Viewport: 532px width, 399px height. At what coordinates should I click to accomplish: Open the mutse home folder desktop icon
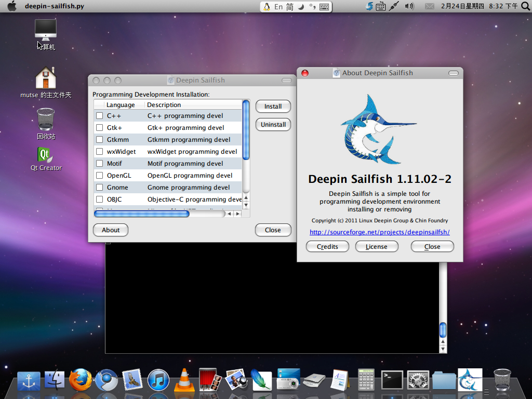46,83
